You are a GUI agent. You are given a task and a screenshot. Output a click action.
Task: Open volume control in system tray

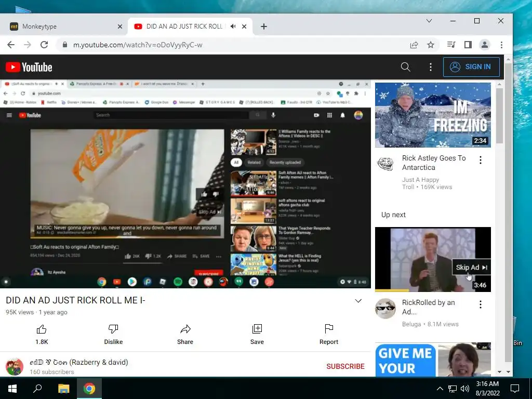tap(465, 389)
